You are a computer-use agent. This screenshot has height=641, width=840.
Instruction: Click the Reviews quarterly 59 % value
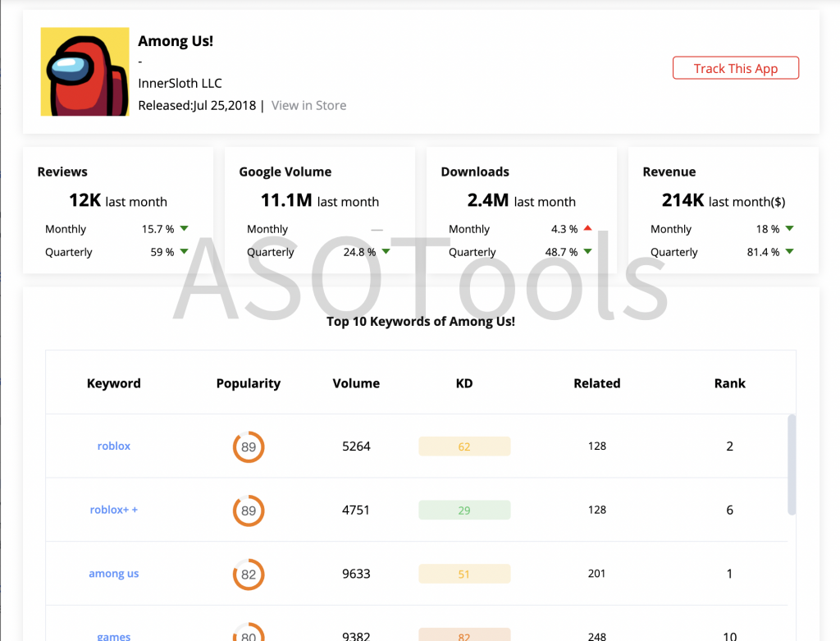tap(162, 252)
